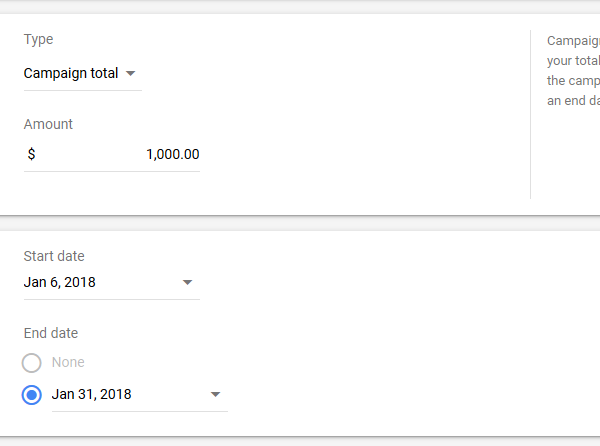
Task: Click the Start date label
Action: point(54,257)
